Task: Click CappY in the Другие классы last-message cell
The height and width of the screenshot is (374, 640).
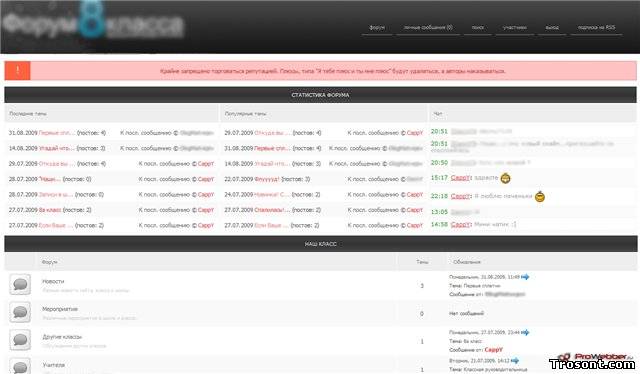Action: tap(493, 350)
